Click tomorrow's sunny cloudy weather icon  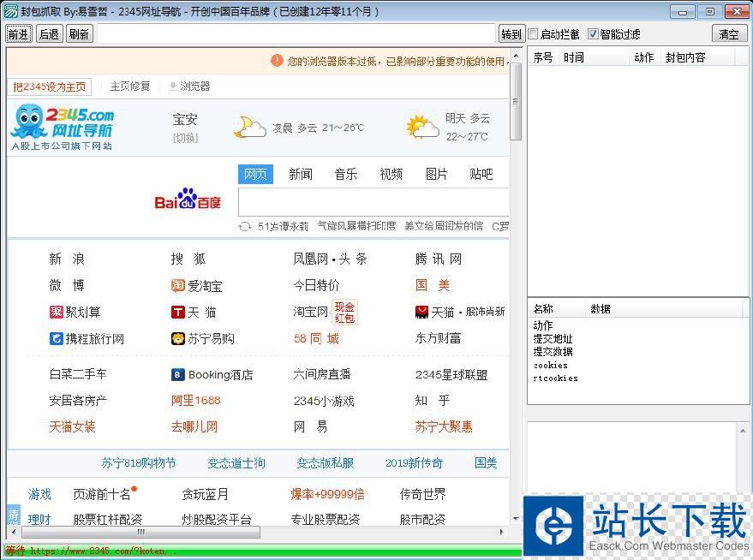pos(422,128)
